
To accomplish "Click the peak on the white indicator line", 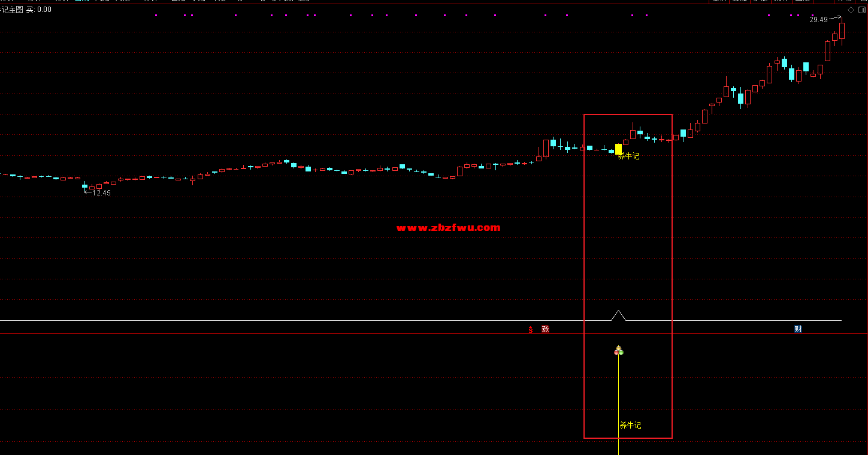I will pyautogui.click(x=618, y=312).
